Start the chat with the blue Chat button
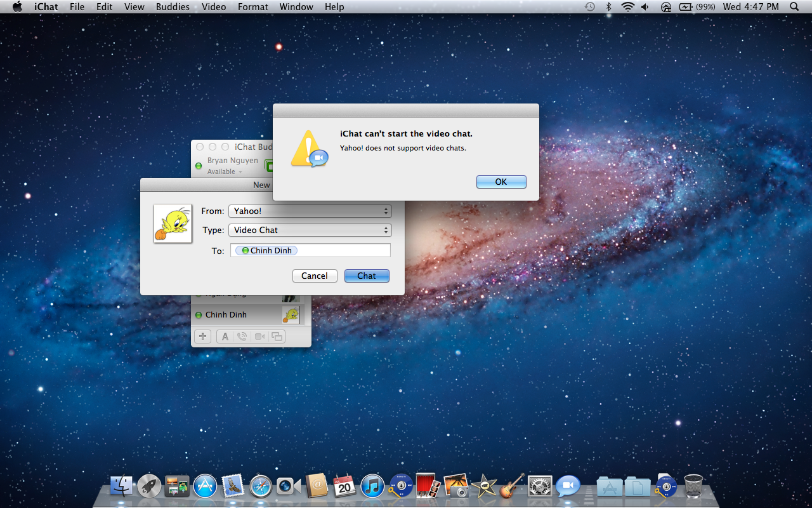 pyautogui.click(x=367, y=276)
